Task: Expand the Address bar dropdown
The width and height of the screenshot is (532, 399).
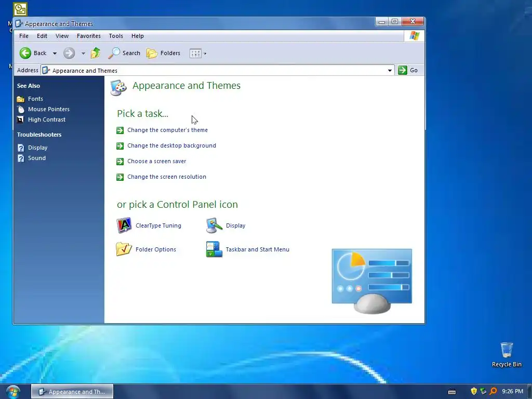Action: tap(390, 71)
